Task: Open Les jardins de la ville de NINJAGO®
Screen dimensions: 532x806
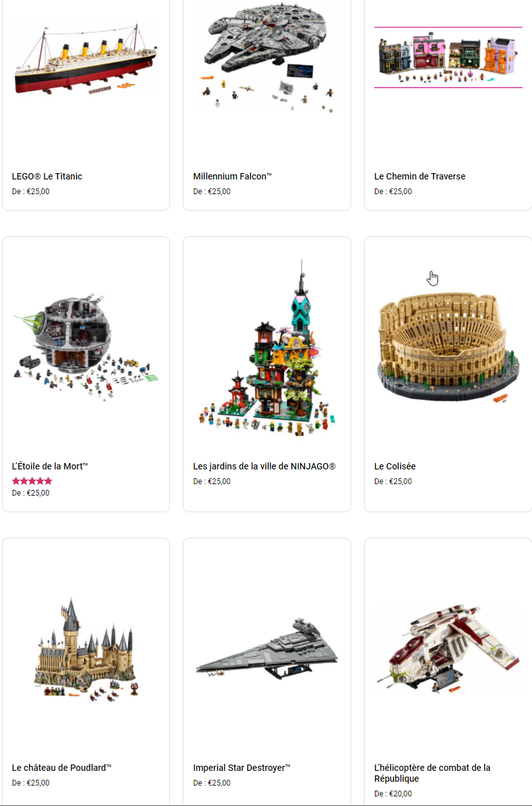Action: pos(264,466)
